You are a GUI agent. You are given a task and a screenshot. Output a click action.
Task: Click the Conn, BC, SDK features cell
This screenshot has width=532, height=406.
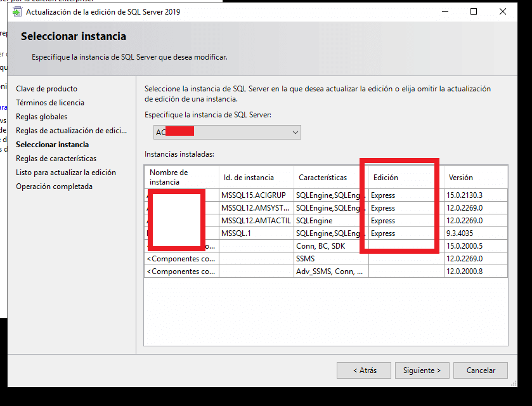point(331,246)
